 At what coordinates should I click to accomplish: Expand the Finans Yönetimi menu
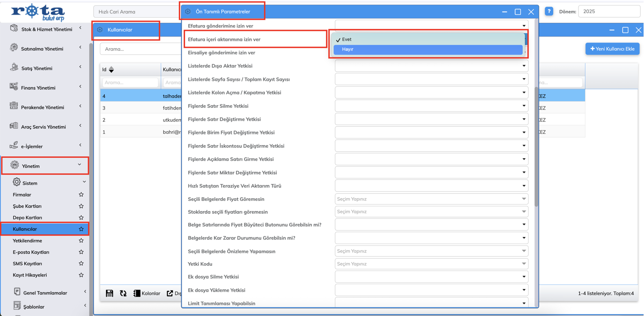click(x=38, y=88)
